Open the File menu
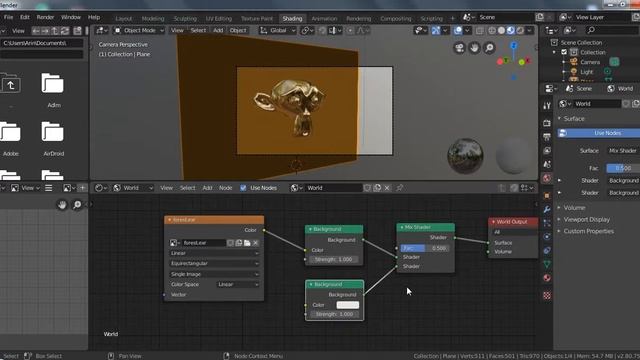 [9, 17]
